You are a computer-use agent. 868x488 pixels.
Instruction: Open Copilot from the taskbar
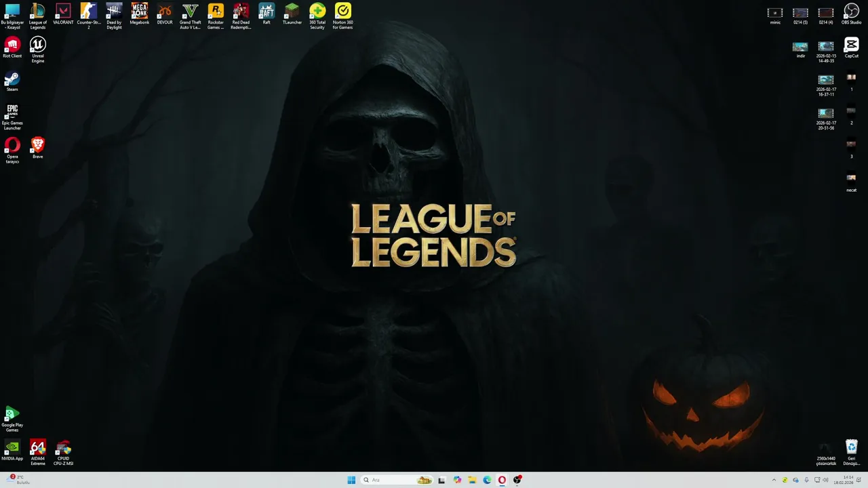(x=457, y=480)
